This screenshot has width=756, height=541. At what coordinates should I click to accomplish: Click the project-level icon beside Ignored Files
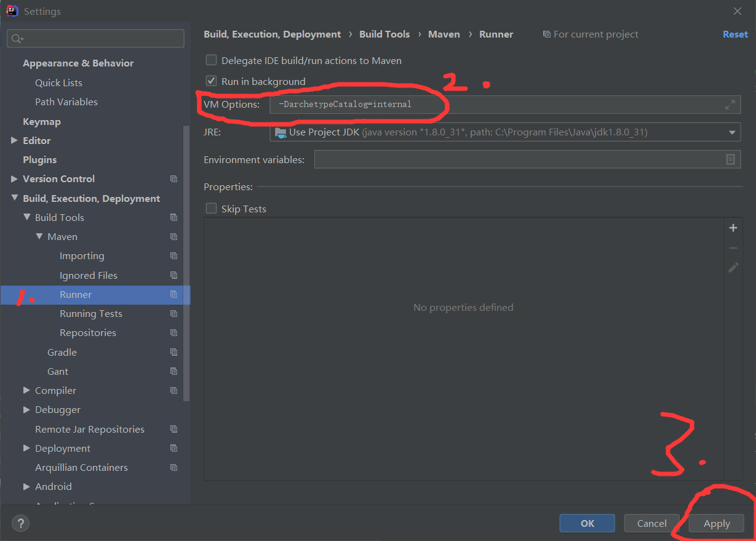[173, 275]
